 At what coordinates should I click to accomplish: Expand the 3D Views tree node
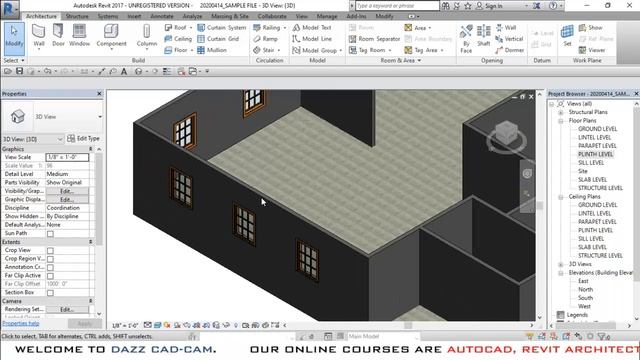pyautogui.click(x=561, y=264)
